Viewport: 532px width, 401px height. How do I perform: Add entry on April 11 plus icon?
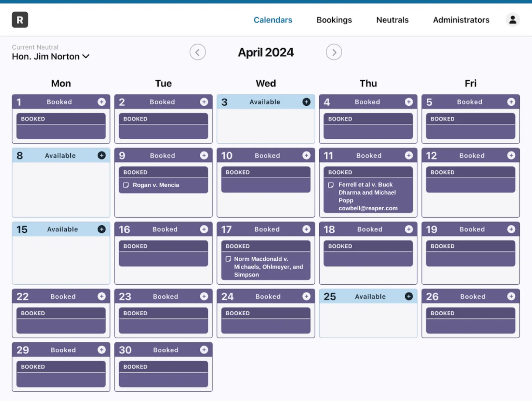409,155
